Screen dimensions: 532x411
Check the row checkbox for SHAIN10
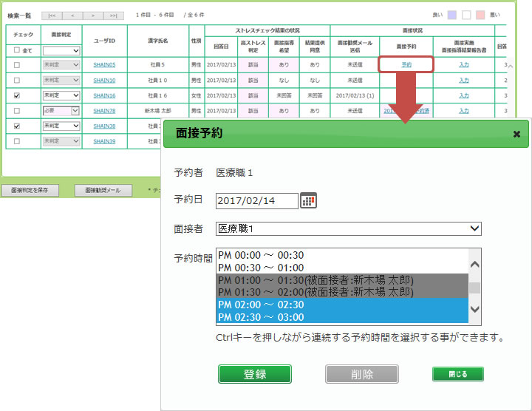click(x=16, y=80)
